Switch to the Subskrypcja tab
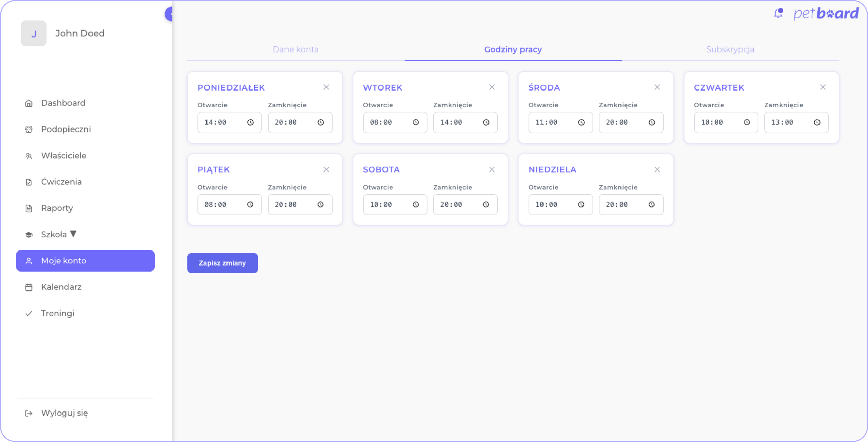This screenshot has height=442, width=868. 730,49
